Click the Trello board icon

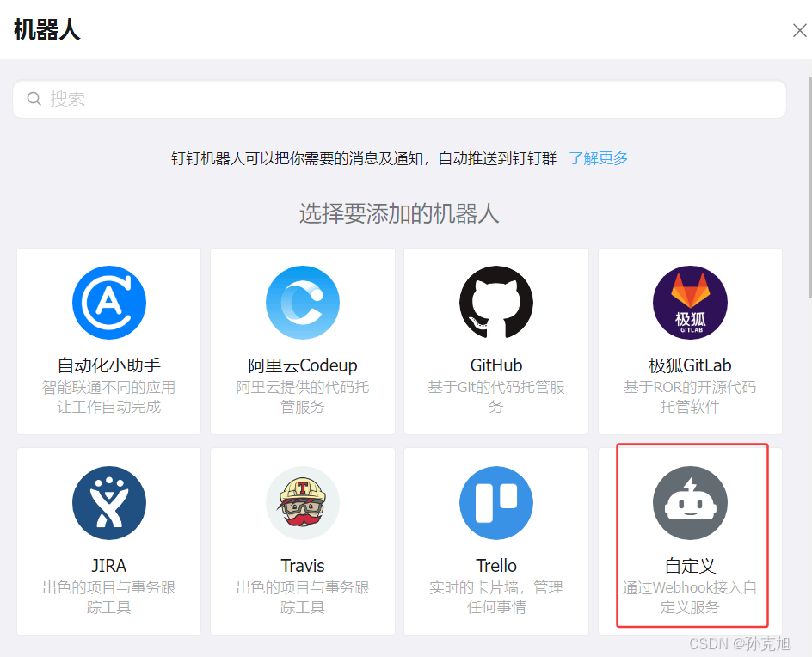coord(496,503)
